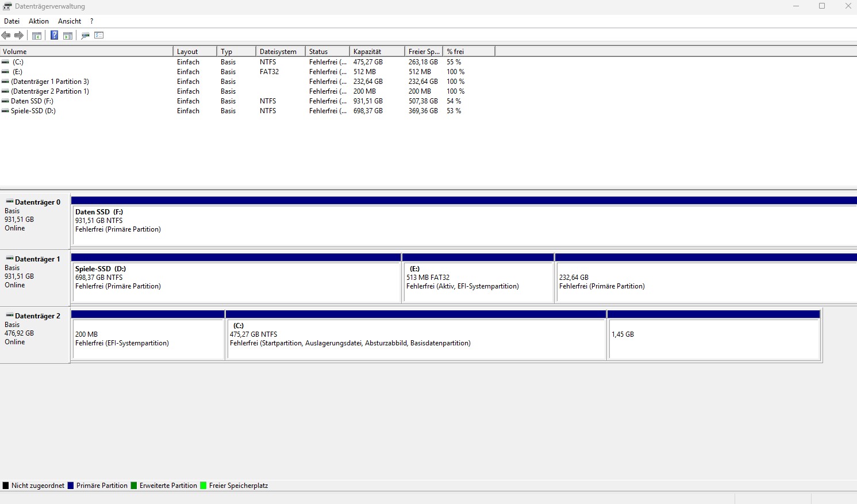
Task: Click the '931,51 GB' capacity cell in list
Action: (368, 101)
